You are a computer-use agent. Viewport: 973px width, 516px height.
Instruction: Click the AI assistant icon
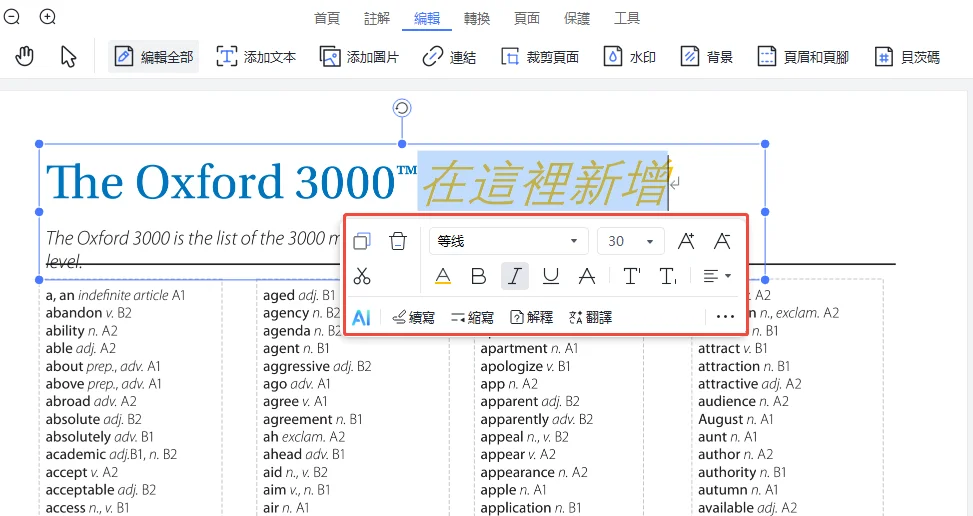(x=361, y=318)
